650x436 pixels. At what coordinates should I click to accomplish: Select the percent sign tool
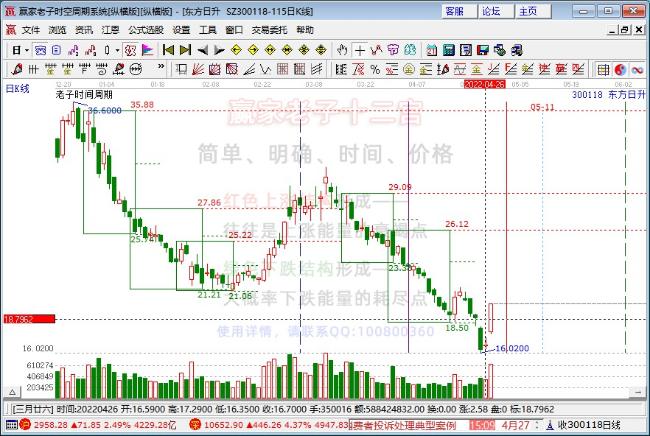coord(375,69)
